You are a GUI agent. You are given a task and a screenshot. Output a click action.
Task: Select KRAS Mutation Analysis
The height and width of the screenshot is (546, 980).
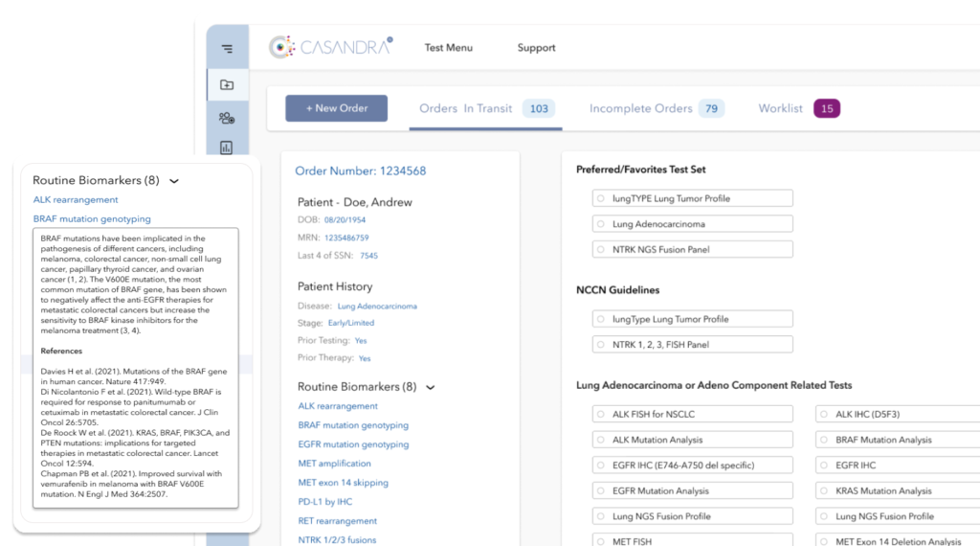pos(898,491)
